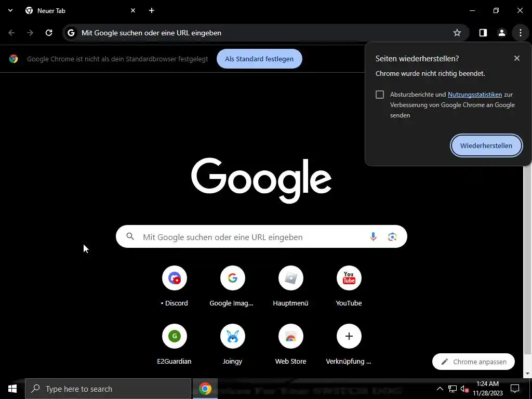This screenshot has width=532, height=399.
Task: Go forward using the forward arrow
Action: (x=30, y=33)
